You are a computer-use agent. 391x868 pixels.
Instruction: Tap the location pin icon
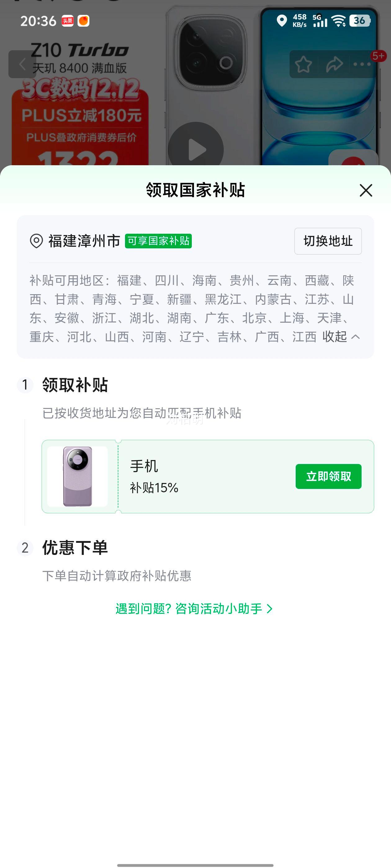36,241
